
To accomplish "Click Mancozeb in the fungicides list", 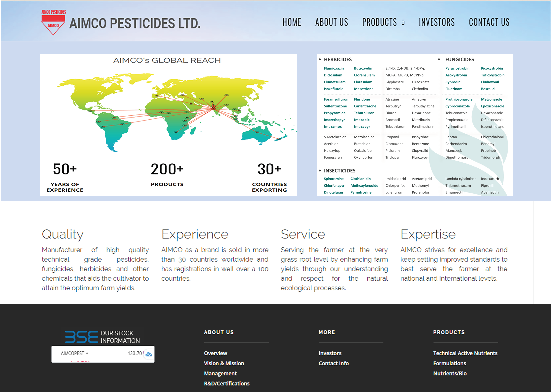I will pyautogui.click(x=454, y=151).
